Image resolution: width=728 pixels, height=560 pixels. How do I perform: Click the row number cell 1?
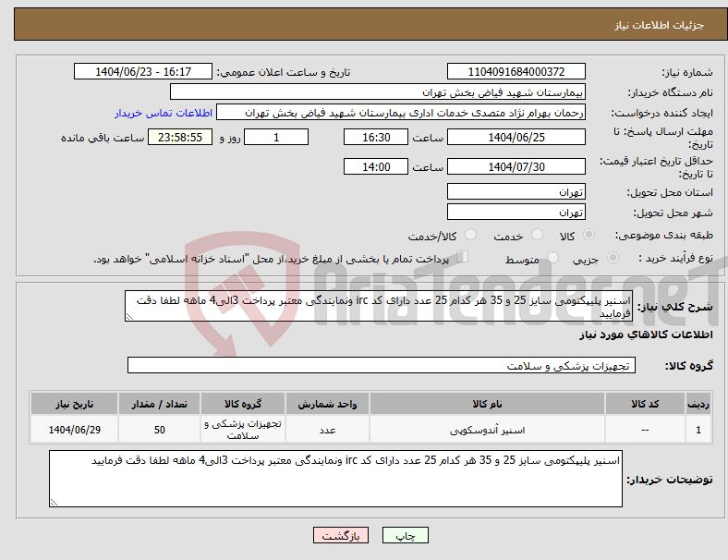click(698, 430)
